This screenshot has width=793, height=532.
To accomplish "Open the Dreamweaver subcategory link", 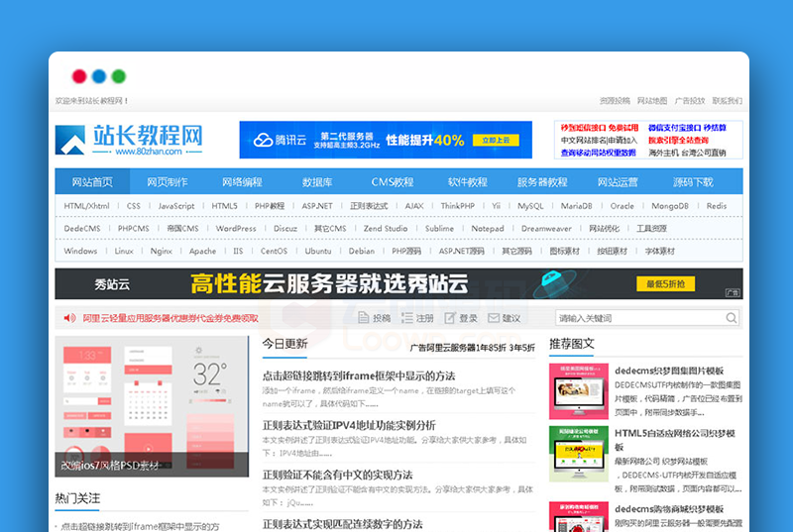I will (x=546, y=229).
